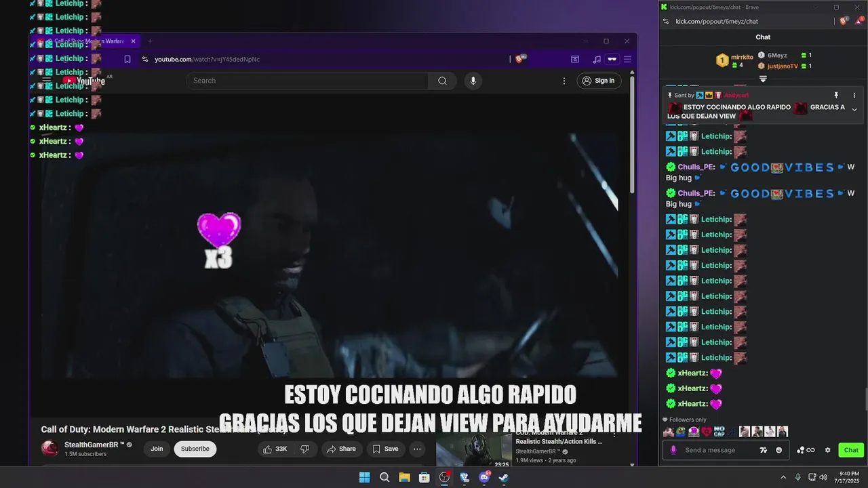Screen dimensions: 868x488
Task: Open justjanoTV leaderboard entry
Action: tap(785, 66)
